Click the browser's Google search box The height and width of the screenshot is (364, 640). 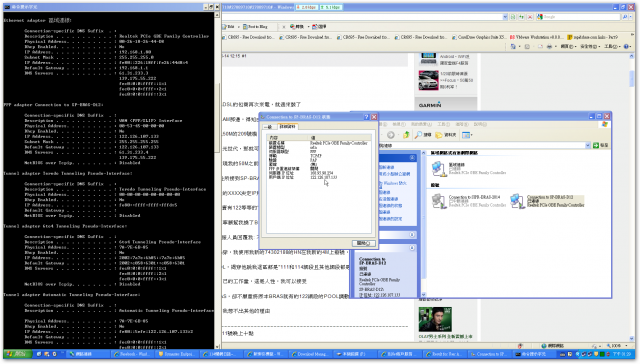click(x=579, y=17)
